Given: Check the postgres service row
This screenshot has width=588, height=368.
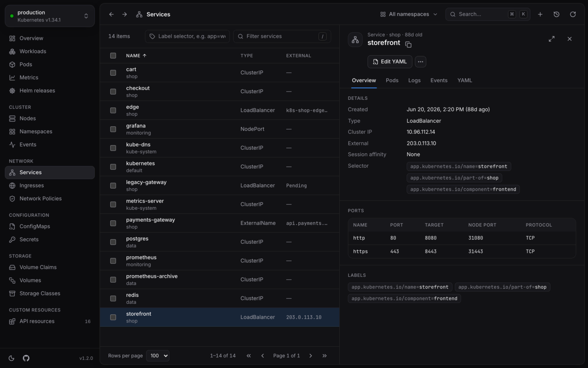Looking at the screenshot, I should pos(113,242).
